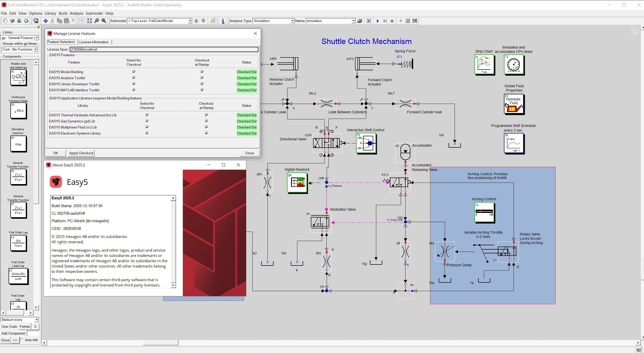Click the Hydraulic Fluid properties component
Image resolution: width=644 pixels, height=353 pixels.
[514, 104]
